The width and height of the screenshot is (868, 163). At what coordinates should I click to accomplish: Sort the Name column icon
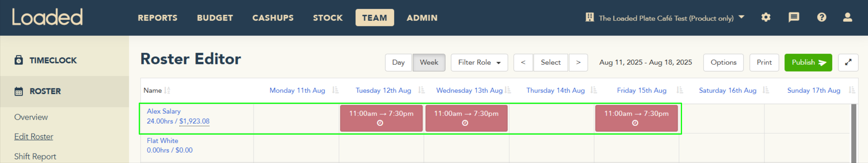(167, 90)
